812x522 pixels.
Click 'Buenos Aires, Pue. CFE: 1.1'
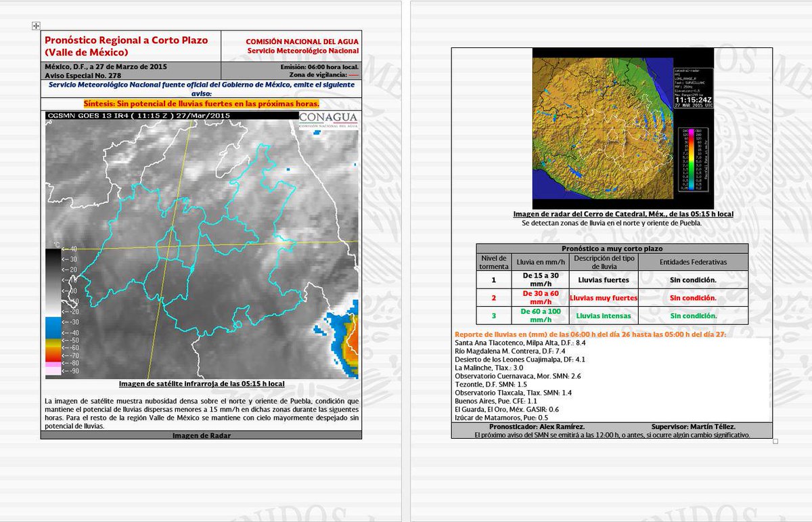click(497, 401)
